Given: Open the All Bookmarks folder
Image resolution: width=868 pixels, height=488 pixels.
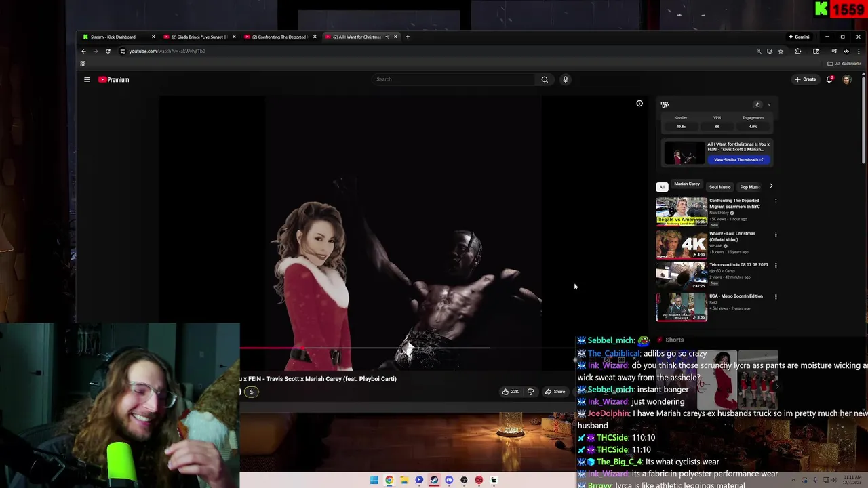Looking at the screenshot, I should pyautogui.click(x=844, y=64).
